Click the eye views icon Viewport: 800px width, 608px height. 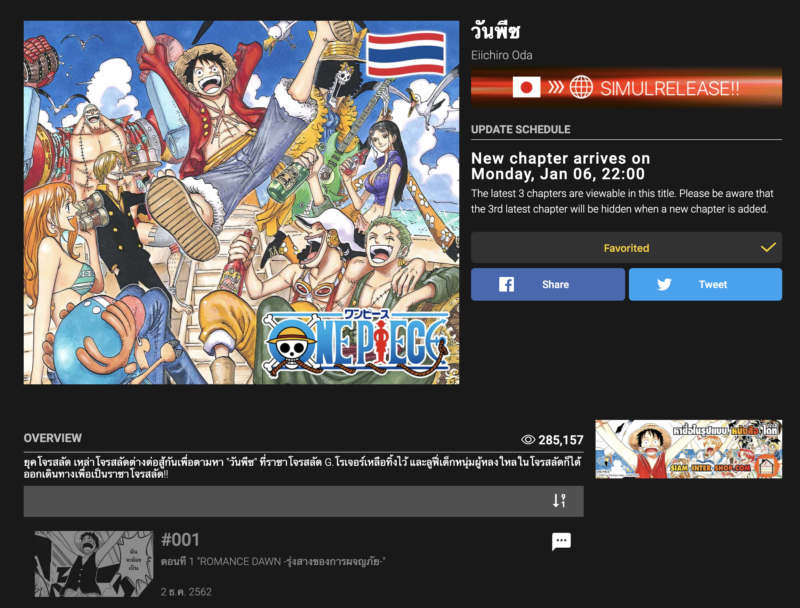[x=528, y=440]
